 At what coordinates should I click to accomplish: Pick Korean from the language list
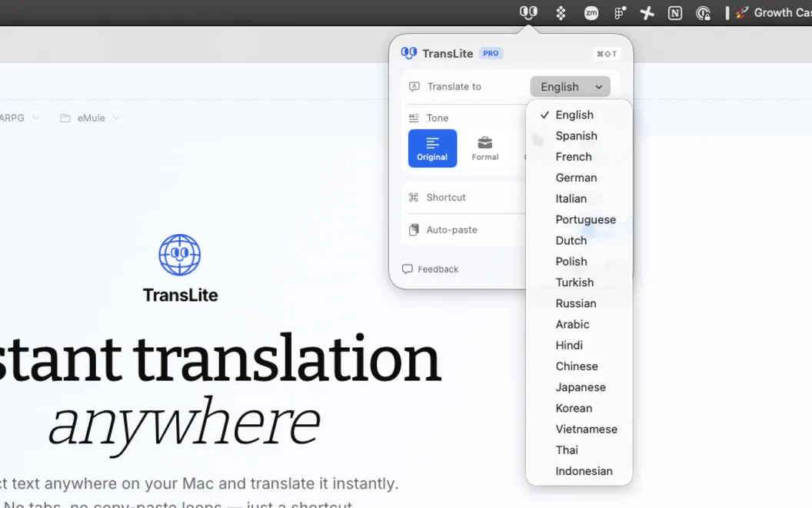click(579, 409)
